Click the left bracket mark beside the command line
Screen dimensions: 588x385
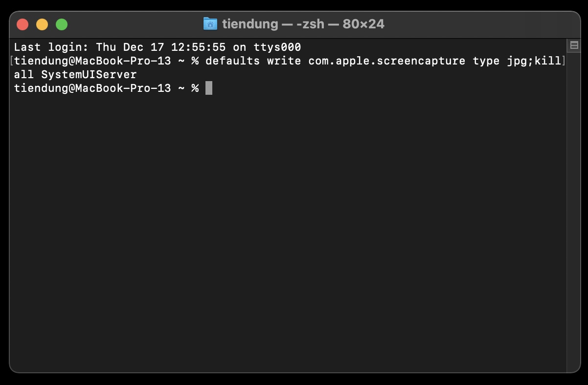[x=11, y=61]
